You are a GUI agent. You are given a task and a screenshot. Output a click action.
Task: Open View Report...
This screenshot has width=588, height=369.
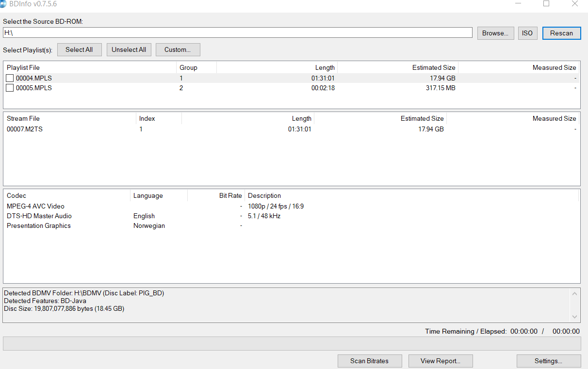[441, 361]
